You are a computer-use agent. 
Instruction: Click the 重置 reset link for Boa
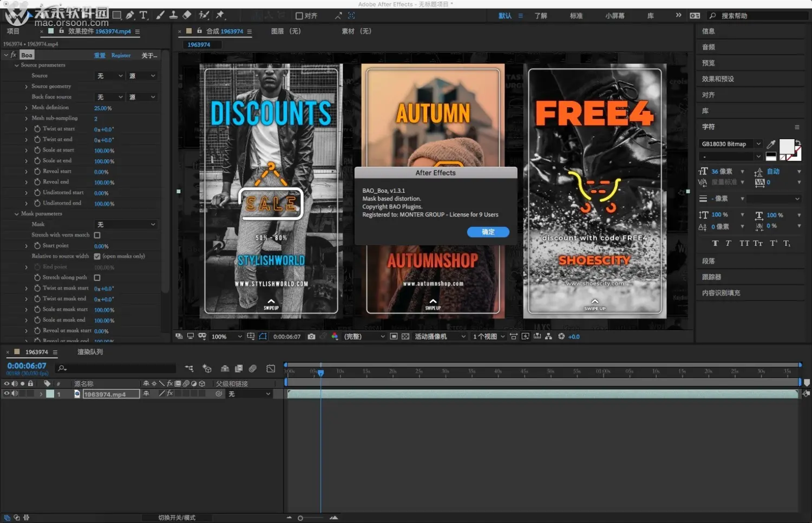tap(100, 55)
